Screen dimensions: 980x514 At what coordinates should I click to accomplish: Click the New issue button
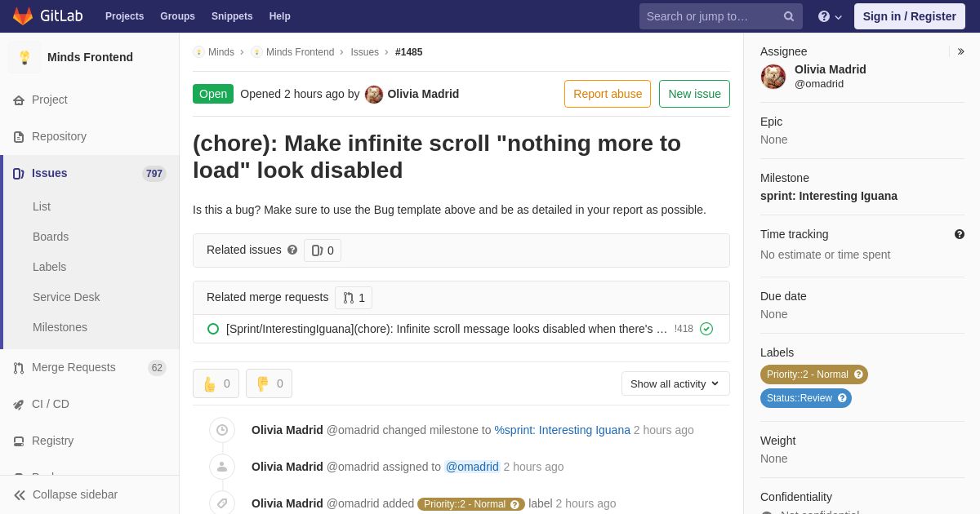coord(694,94)
